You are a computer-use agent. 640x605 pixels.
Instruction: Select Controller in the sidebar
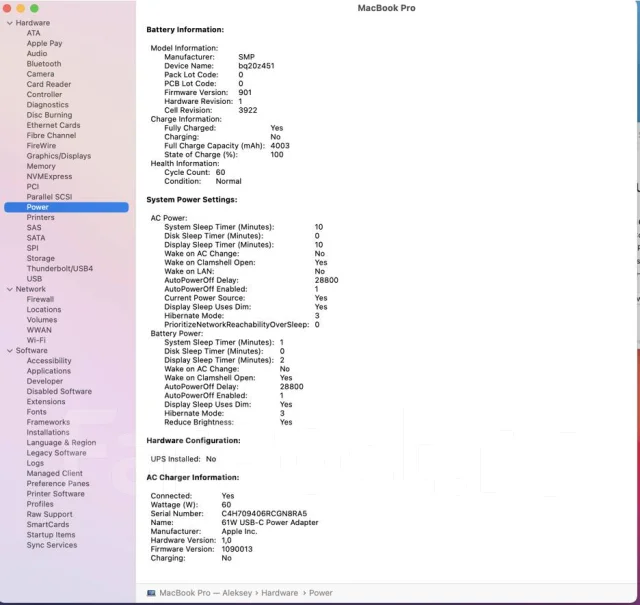coord(44,94)
